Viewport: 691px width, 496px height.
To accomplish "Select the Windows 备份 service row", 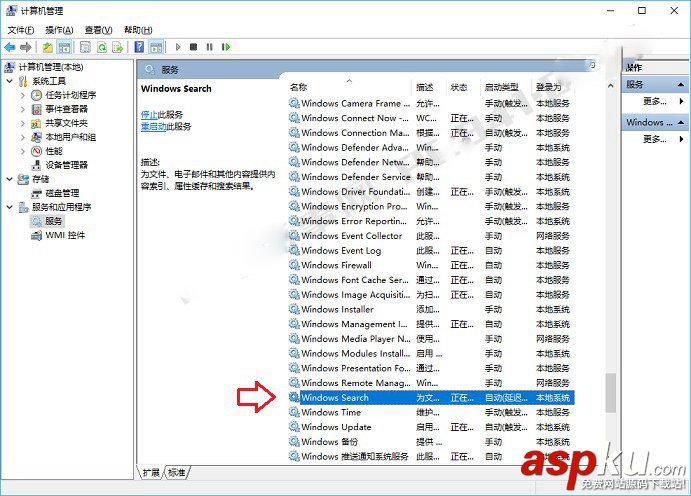I will (431, 441).
